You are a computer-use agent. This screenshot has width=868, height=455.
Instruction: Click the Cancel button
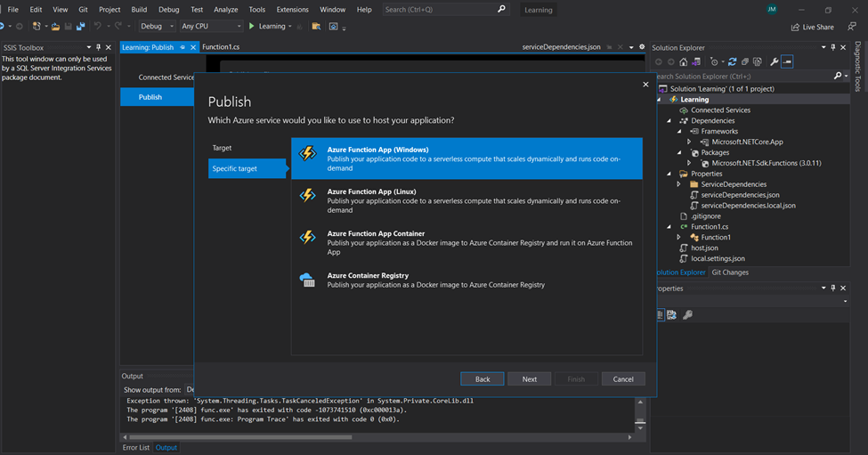coord(623,379)
